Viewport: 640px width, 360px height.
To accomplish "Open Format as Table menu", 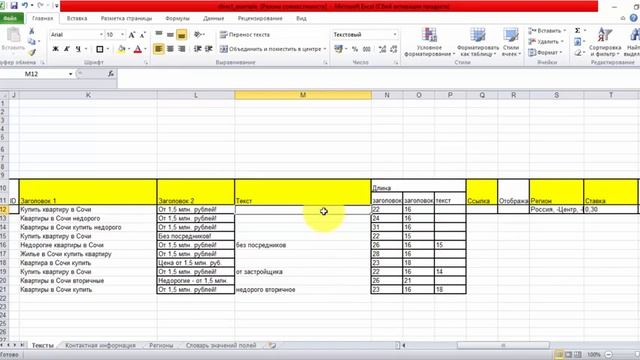I will [x=477, y=42].
